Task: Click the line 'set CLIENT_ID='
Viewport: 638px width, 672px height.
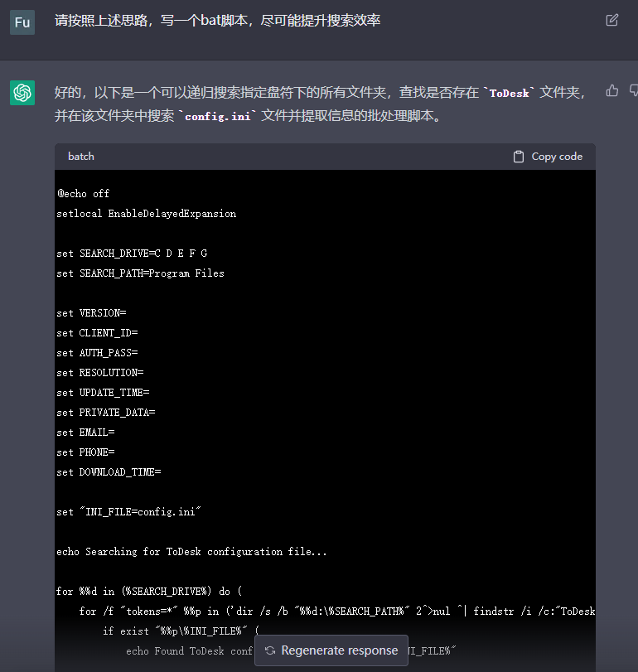Action: pyautogui.click(x=97, y=333)
